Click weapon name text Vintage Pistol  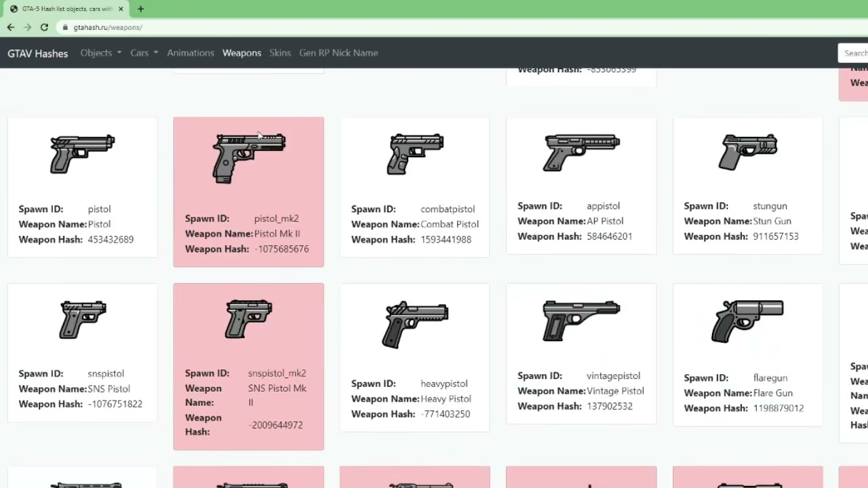click(x=615, y=391)
